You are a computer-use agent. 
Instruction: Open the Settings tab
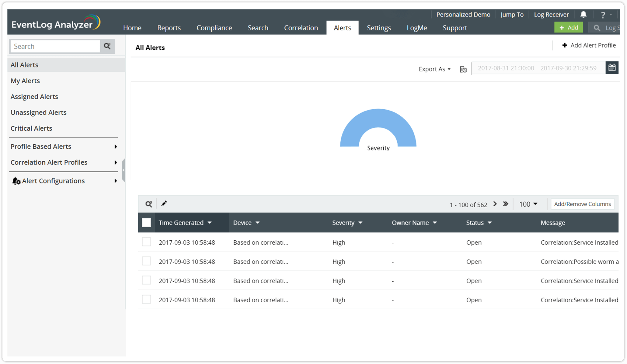[x=378, y=28]
